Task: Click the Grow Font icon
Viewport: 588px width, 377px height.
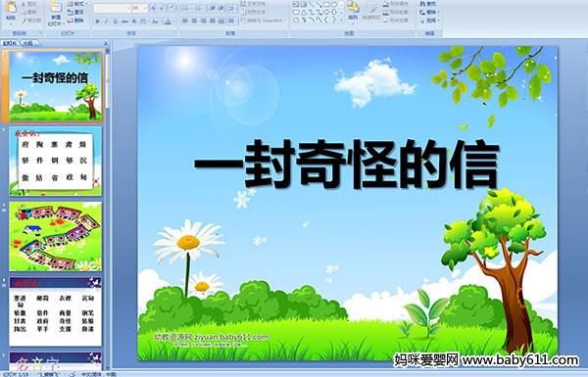Action: click(x=154, y=8)
